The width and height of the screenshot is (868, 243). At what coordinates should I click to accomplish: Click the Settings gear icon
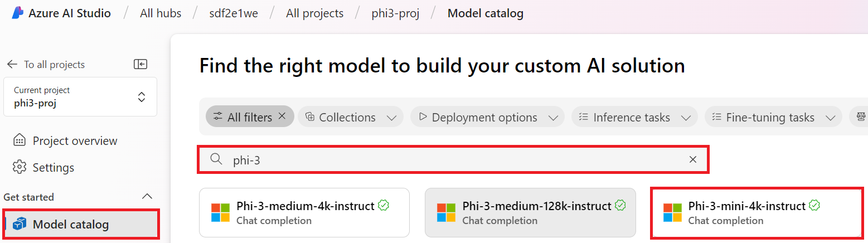point(20,167)
